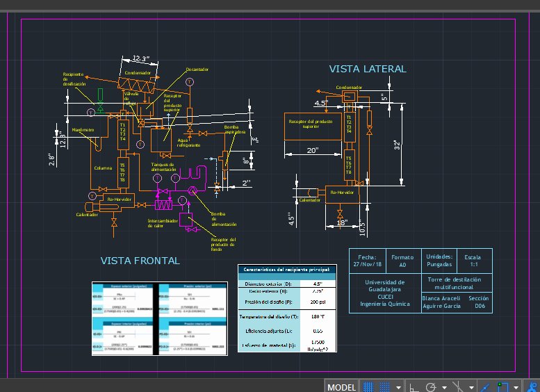Select the 20" dimension in lateral view
The width and height of the screenshot is (540, 392).
point(312,150)
